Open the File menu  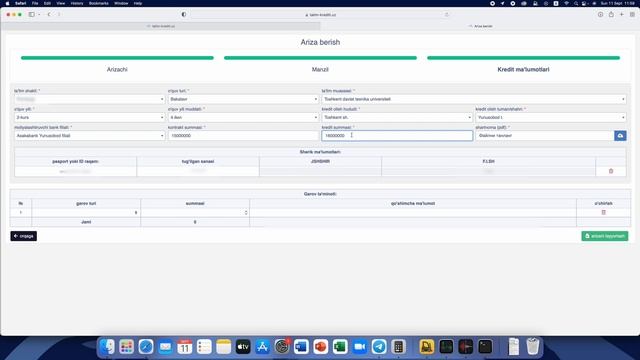pyautogui.click(x=35, y=3)
